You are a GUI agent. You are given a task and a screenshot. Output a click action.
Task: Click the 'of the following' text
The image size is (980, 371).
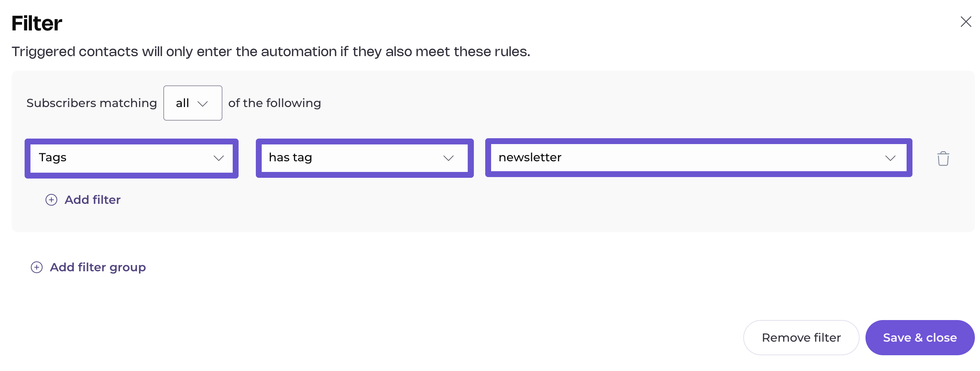coord(274,103)
